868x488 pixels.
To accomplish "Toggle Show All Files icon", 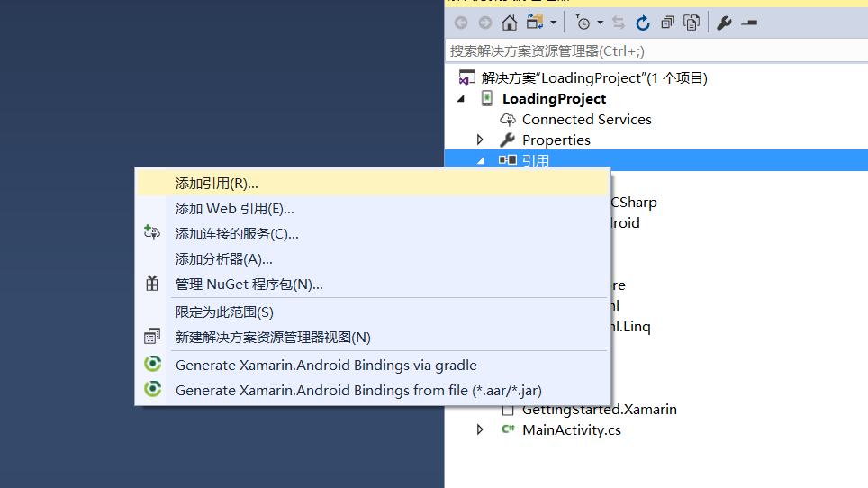I will pyautogui.click(x=692, y=23).
